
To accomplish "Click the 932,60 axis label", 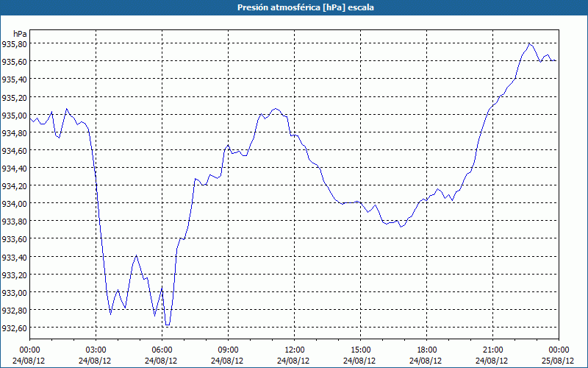I will coord(14,328).
